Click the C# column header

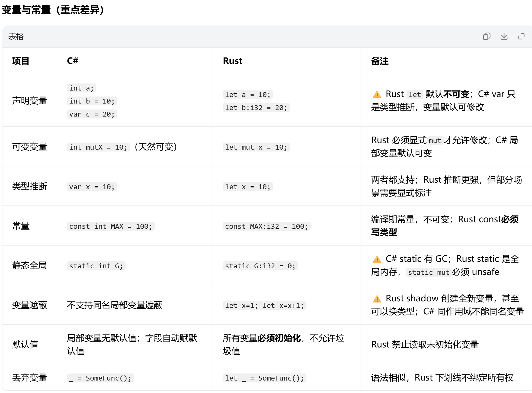73,61
